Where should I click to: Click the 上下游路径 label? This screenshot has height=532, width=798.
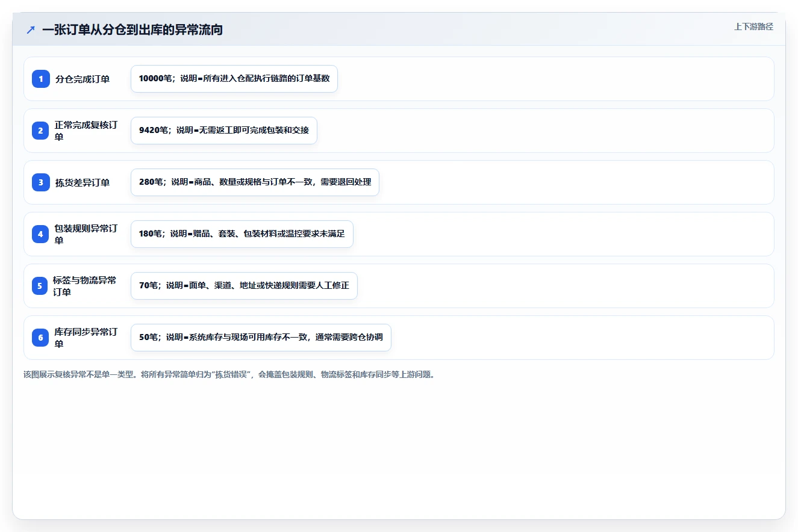click(x=753, y=26)
